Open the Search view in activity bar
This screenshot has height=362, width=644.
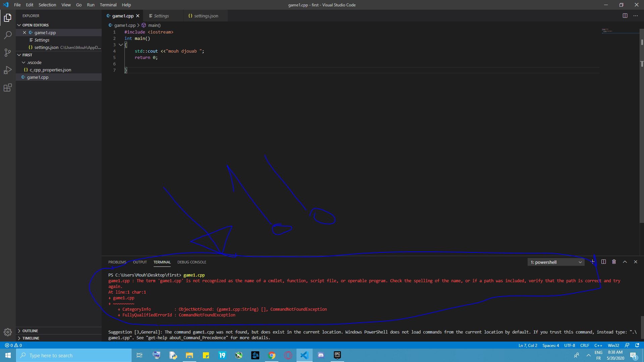(x=8, y=35)
